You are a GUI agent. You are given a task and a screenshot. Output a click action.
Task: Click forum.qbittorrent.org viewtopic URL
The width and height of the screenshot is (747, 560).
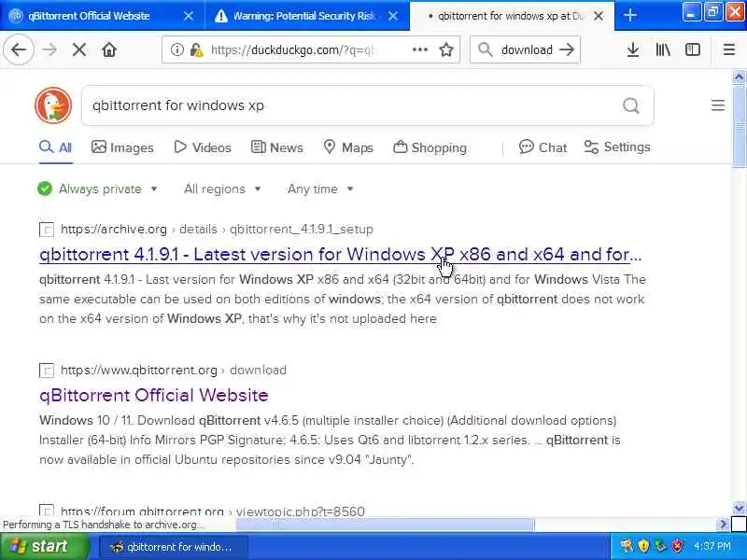213,511
